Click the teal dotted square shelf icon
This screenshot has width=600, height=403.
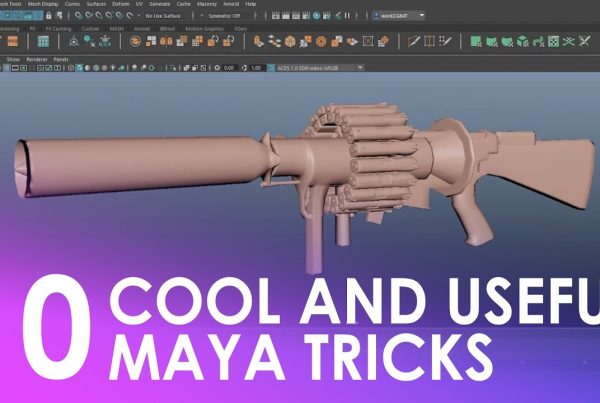pyautogui.click(x=553, y=41)
